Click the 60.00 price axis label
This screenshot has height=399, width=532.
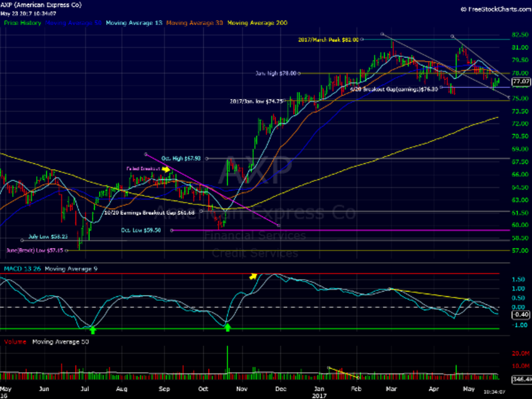pos(520,225)
